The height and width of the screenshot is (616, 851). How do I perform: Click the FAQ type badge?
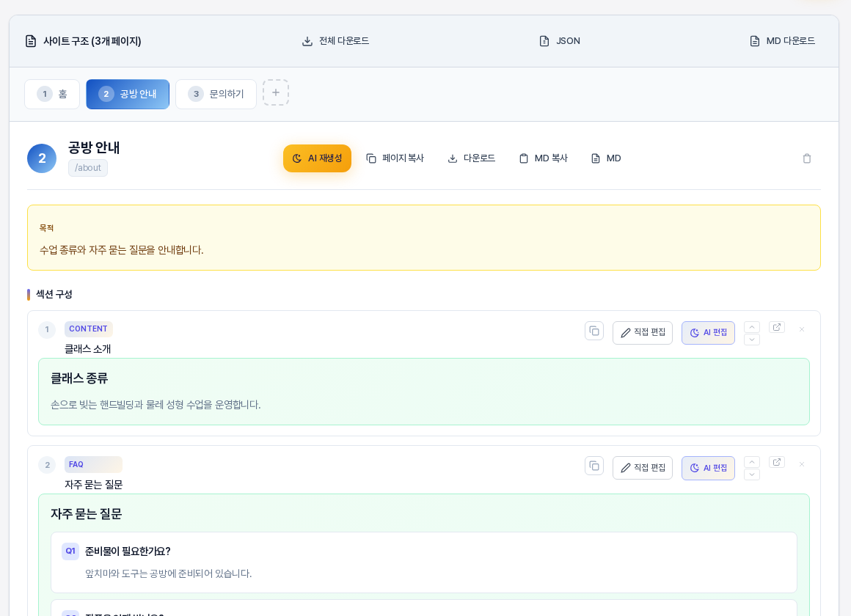pos(93,465)
